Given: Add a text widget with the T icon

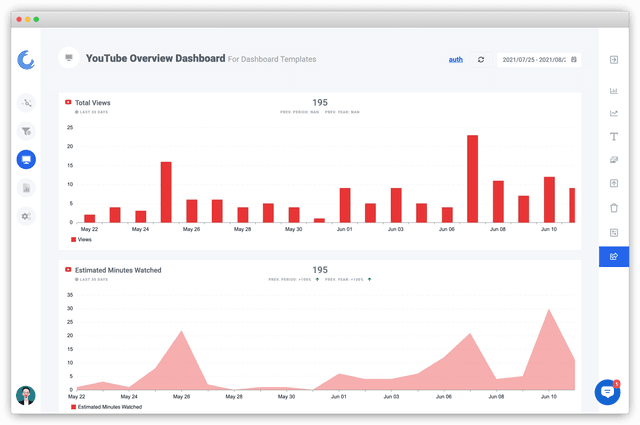Looking at the screenshot, I should coord(614,136).
